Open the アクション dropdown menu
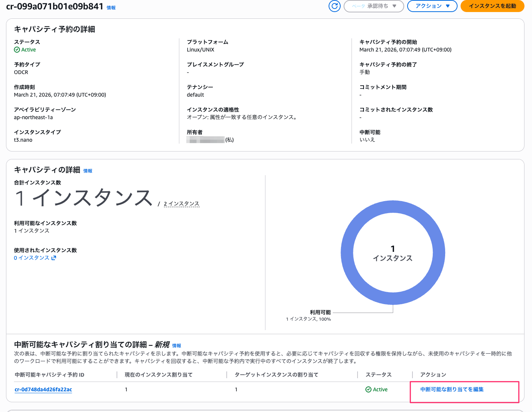The image size is (532, 412). 432,6
